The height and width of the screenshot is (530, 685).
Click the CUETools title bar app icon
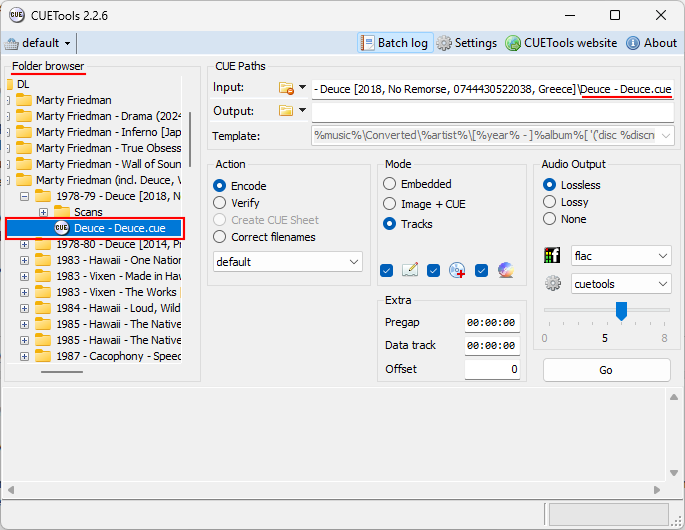click(17, 15)
